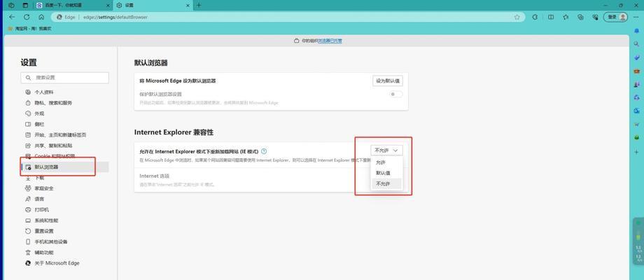Open 语言 settings section

point(65,199)
